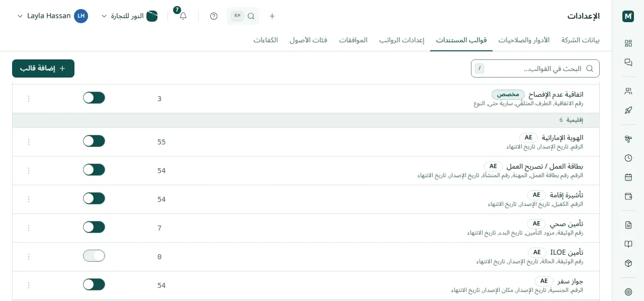
Task: Open the clock attendance sidebar icon
Action: point(628,158)
